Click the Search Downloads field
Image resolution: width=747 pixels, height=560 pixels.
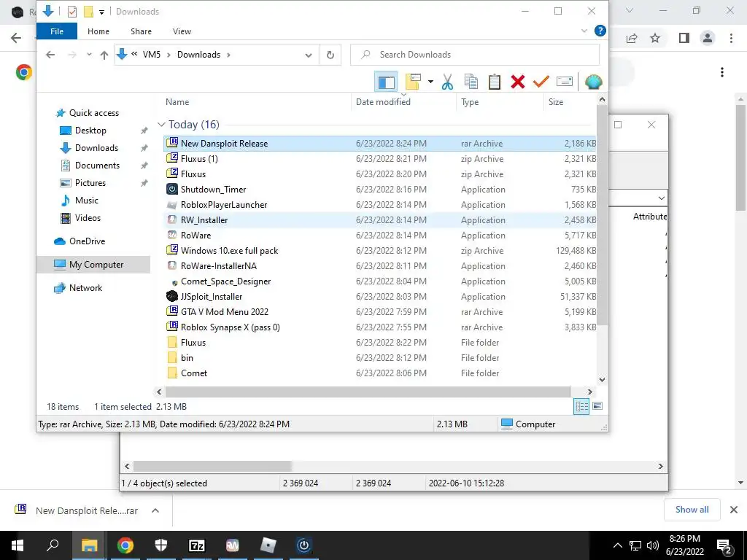(474, 55)
